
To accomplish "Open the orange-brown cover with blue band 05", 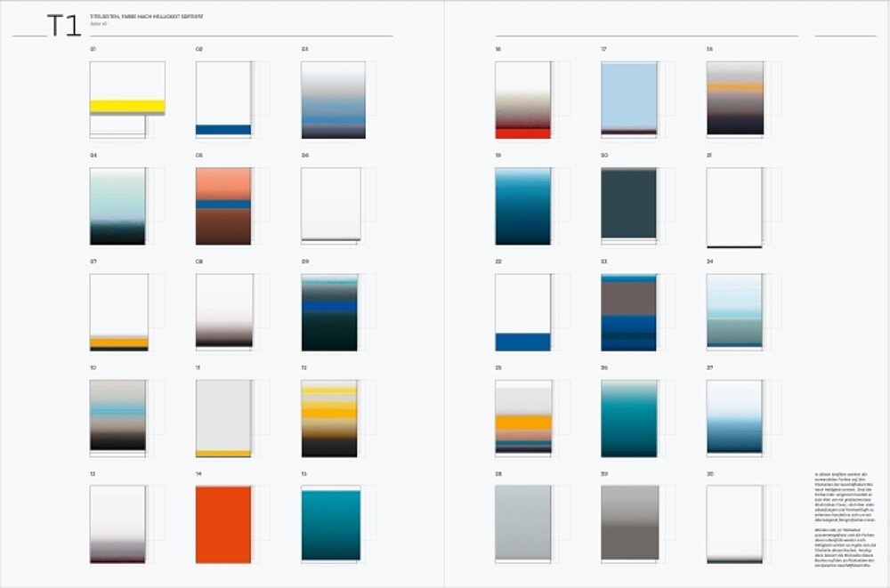I will click(x=223, y=205).
